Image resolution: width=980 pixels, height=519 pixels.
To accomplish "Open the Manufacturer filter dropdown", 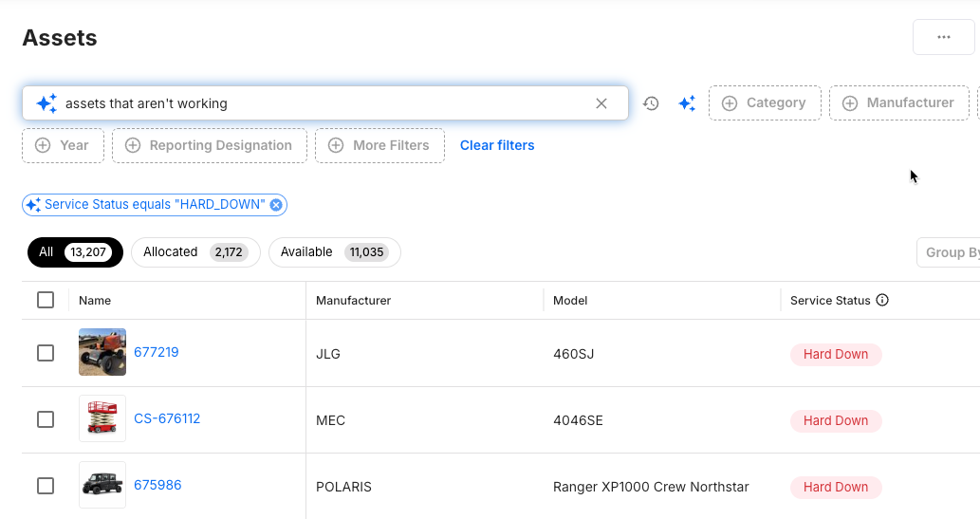I will (x=898, y=103).
